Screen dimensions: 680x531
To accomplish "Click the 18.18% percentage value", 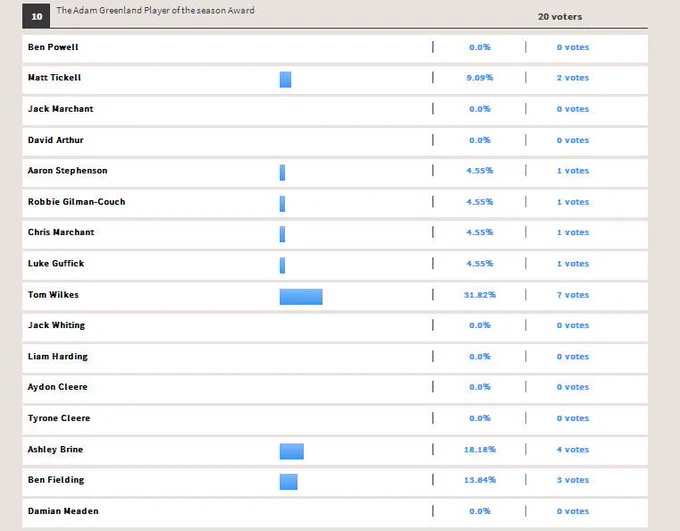I will coord(480,449).
